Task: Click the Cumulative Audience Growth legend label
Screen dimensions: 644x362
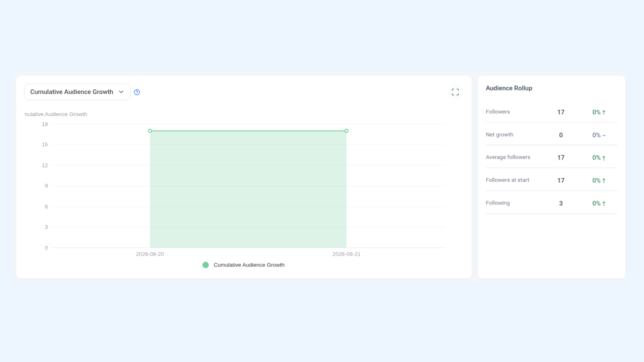Action: point(249,265)
